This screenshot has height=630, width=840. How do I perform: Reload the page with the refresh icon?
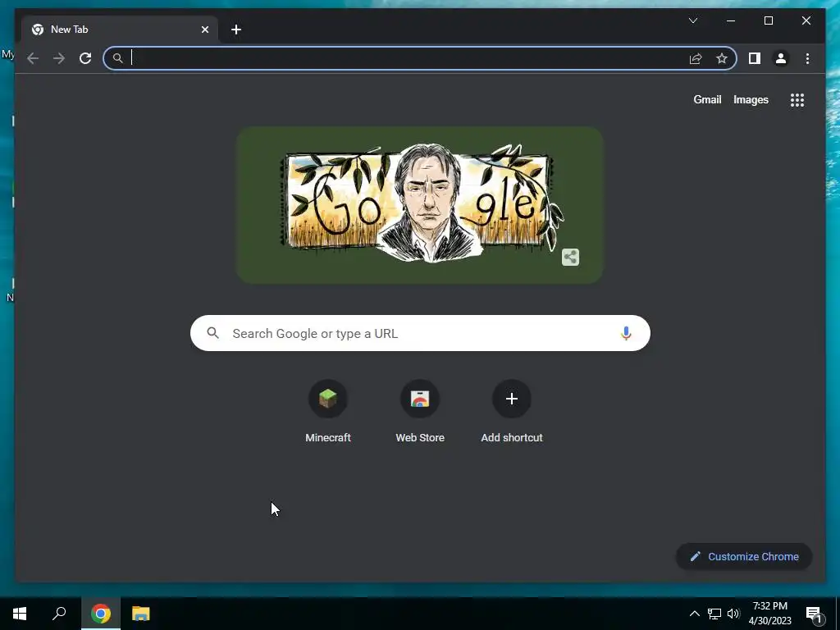(85, 58)
